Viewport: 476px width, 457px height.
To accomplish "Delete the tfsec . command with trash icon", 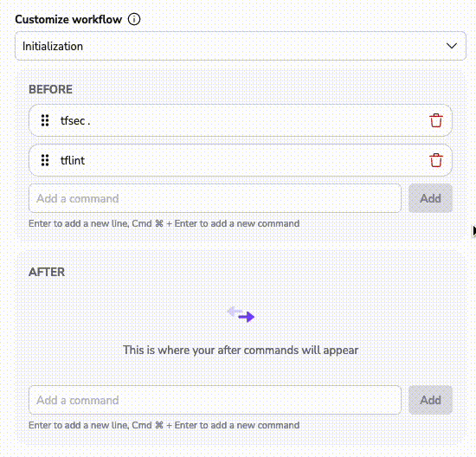I will (436, 120).
